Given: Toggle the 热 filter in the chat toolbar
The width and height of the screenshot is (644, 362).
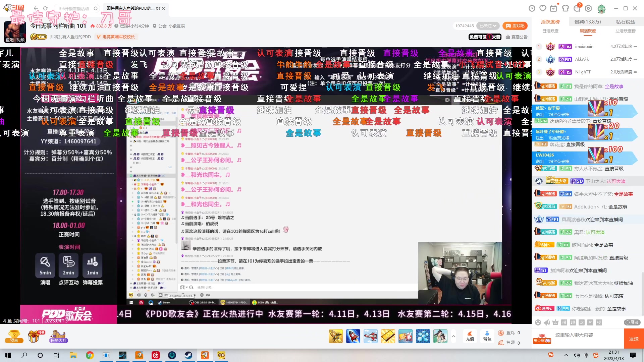Looking at the screenshot, I should pos(590,322).
